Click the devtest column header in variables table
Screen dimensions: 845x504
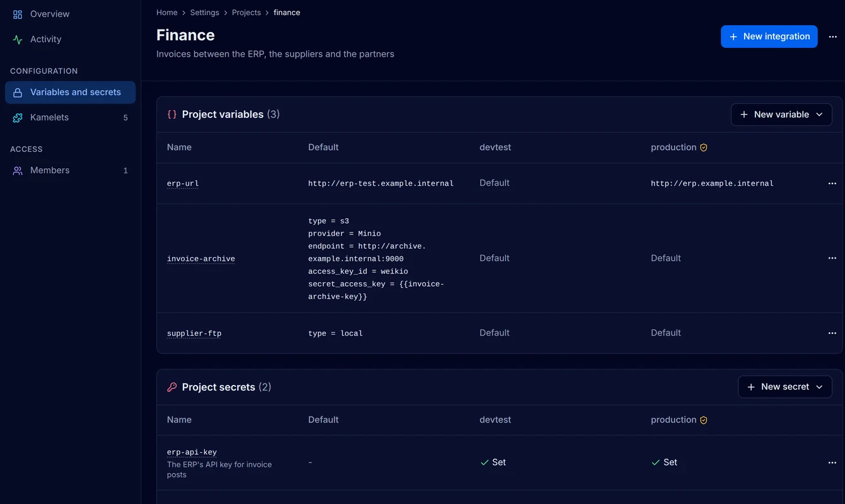[495, 147]
